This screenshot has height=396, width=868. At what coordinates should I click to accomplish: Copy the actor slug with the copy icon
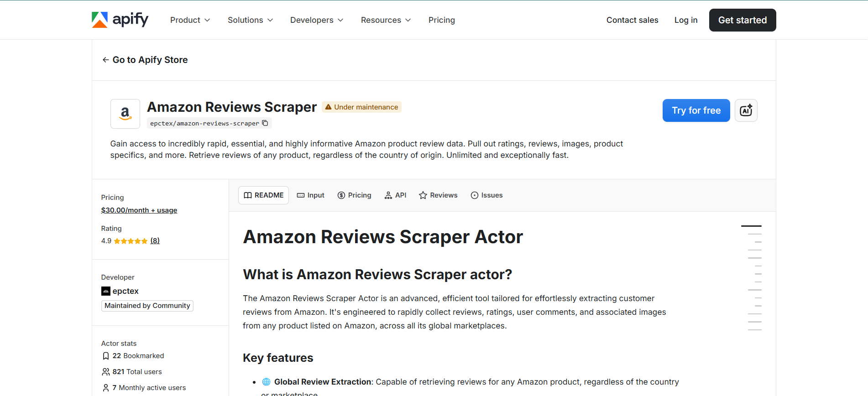point(265,123)
